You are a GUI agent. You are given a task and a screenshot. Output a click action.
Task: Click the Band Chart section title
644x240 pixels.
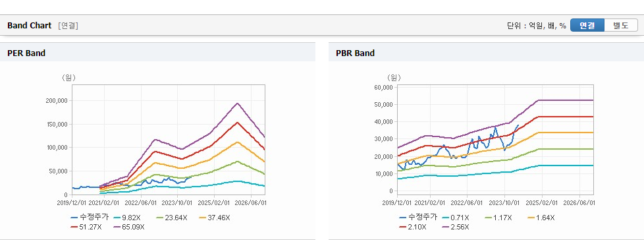[x=30, y=26]
